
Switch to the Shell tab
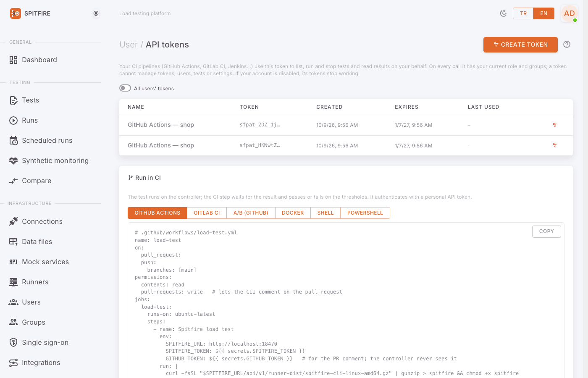coord(325,213)
